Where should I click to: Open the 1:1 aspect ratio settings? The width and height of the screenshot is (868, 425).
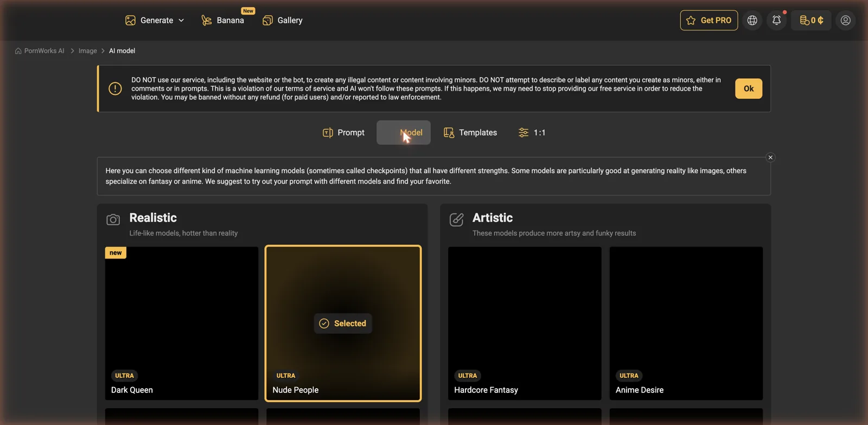pyautogui.click(x=532, y=132)
